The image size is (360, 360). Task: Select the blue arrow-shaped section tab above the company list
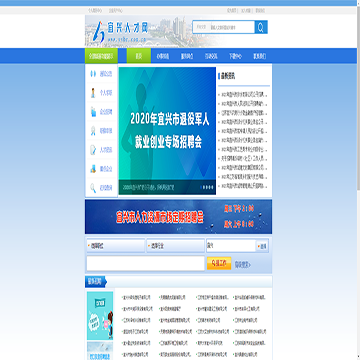click(96, 282)
